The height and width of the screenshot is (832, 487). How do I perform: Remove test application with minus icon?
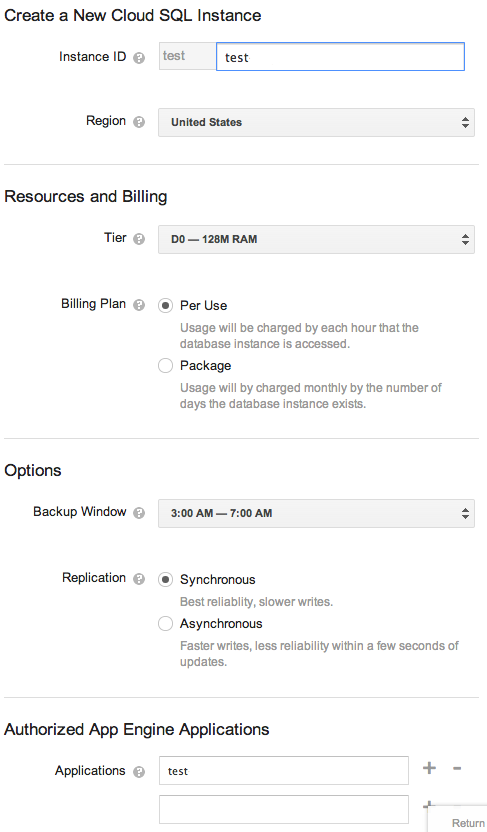click(x=457, y=768)
